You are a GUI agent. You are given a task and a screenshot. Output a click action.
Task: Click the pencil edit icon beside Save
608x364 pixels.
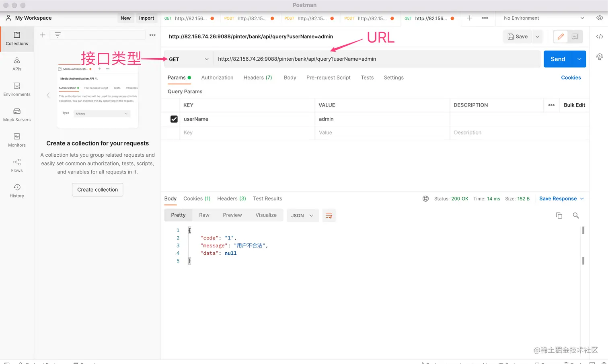[x=561, y=37]
